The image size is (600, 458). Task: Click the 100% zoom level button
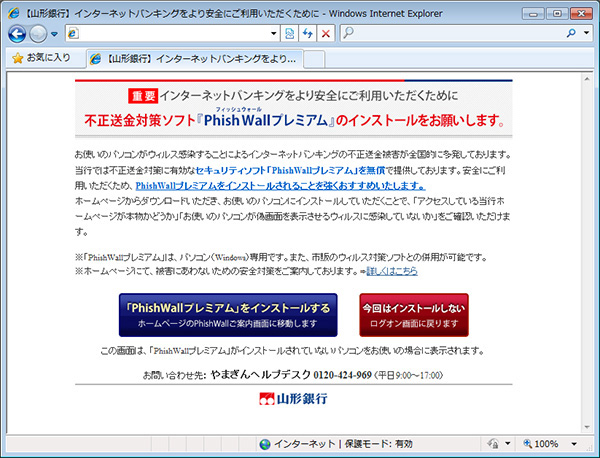(x=541, y=444)
